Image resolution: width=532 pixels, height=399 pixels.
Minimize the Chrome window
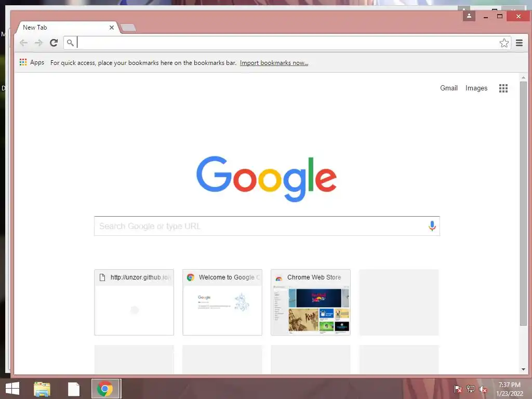[x=486, y=16]
